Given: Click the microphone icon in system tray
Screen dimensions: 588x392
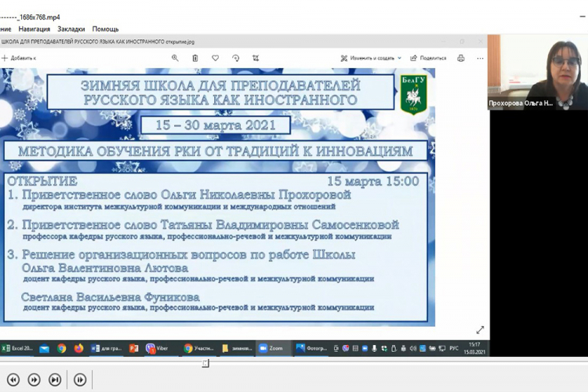Looking at the screenshot, I should [374, 348].
